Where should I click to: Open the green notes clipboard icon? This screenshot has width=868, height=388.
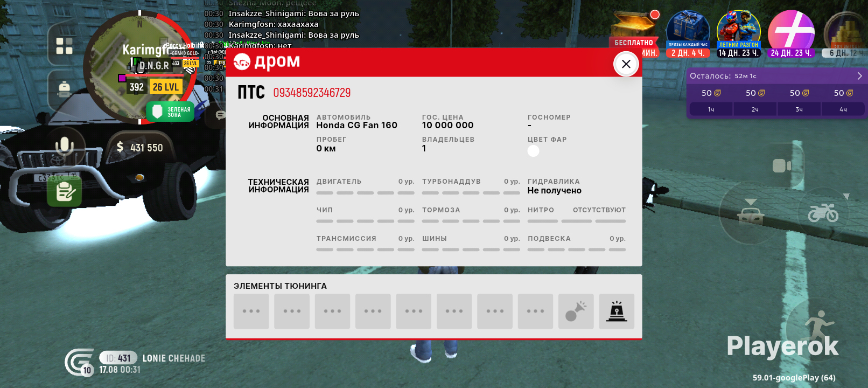click(x=65, y=191)
